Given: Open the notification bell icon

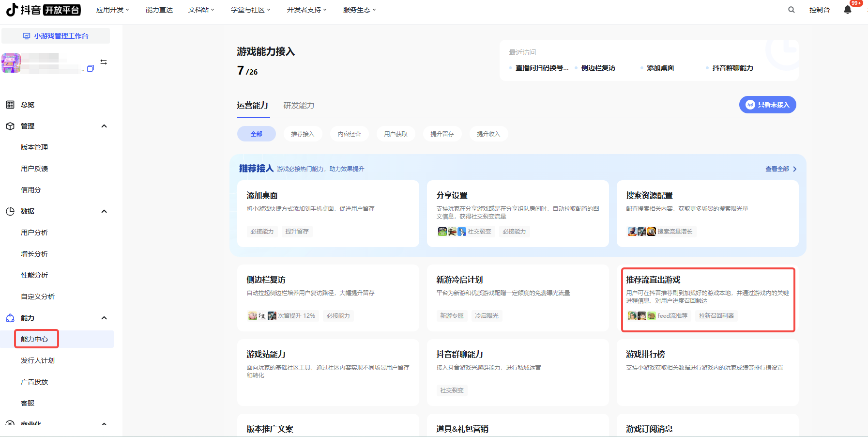Looking at the screenshot, I should click(847, 10).
